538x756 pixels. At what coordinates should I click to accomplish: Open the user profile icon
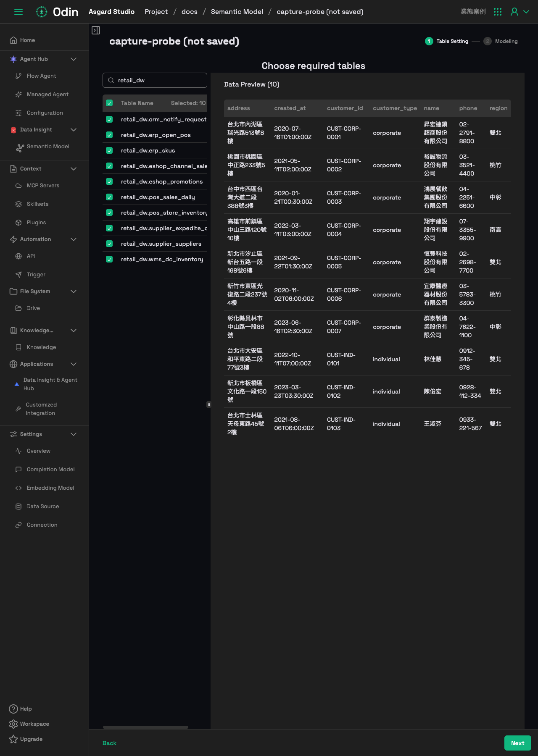[514, 12]
